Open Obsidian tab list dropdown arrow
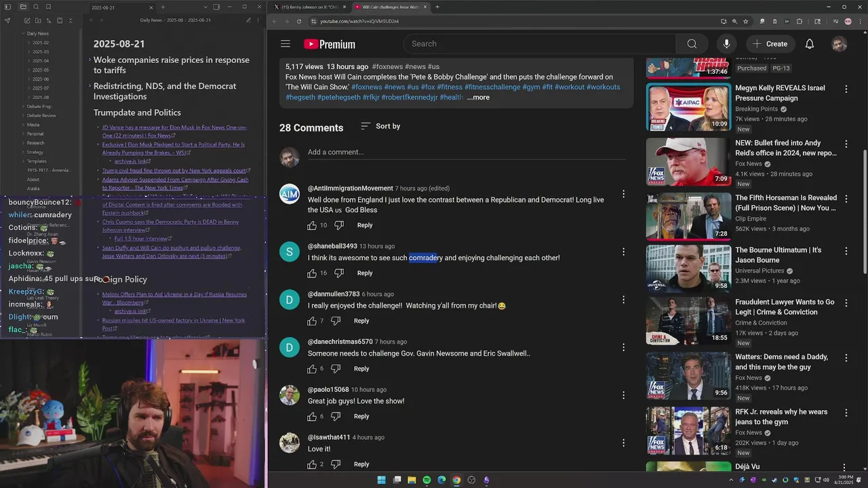 click(204, 7)
